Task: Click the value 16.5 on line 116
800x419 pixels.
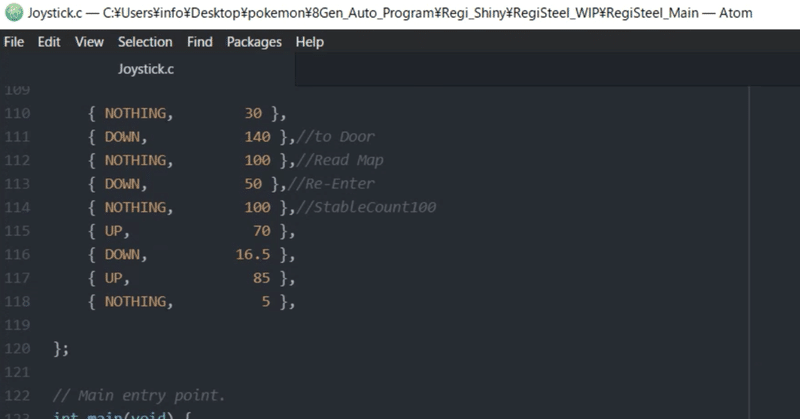Action: point(253,254)
